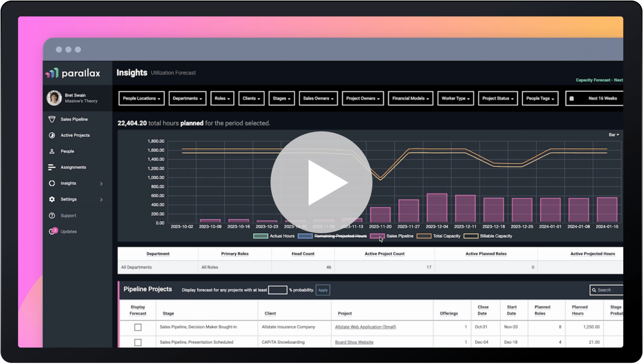
Task: Select the Sales Pipeline funnel icon
Action: coord(53,119)
